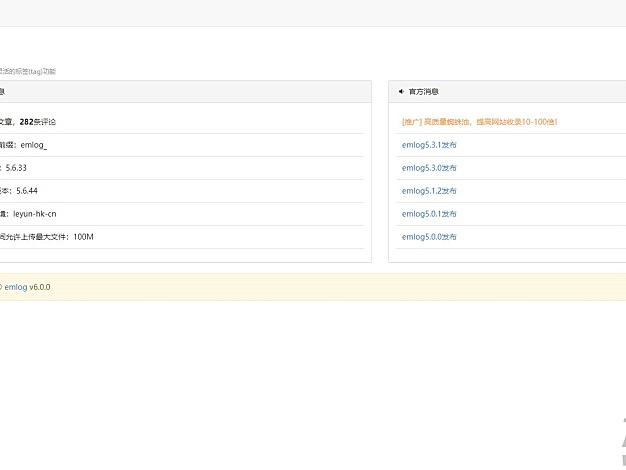Click the gray top header bar
This screenshot has height=470, width=626.
coord(313,13)
